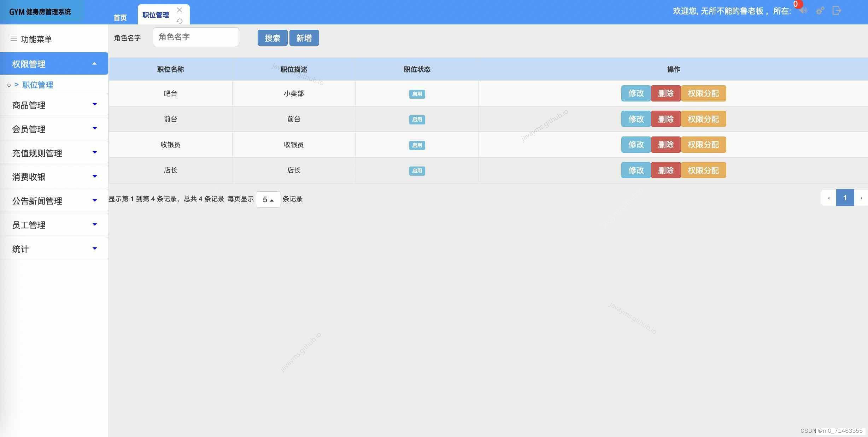Click the 功能菜单 hamburger icon

[x=14, y=39]
